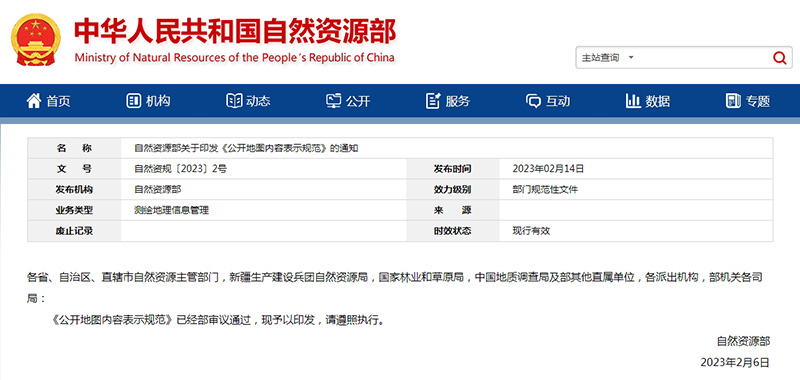
Task: Click the document number 自然资规〔2023〕2号
Action: coord(181,169)
